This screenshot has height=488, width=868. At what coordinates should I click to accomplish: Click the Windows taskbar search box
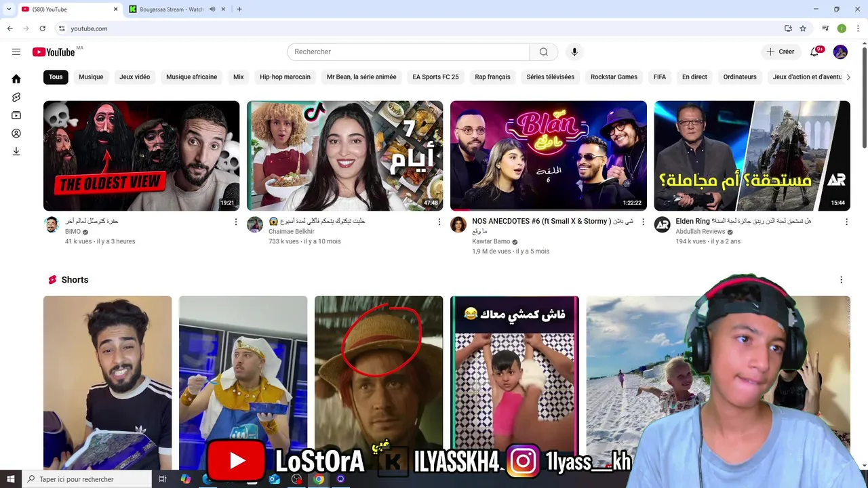87,479
